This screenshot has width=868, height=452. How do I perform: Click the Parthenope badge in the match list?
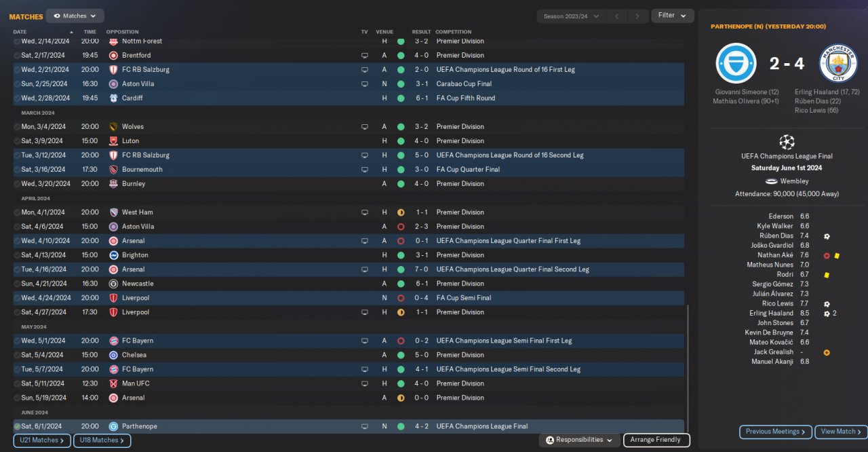(x=113, y=426)
